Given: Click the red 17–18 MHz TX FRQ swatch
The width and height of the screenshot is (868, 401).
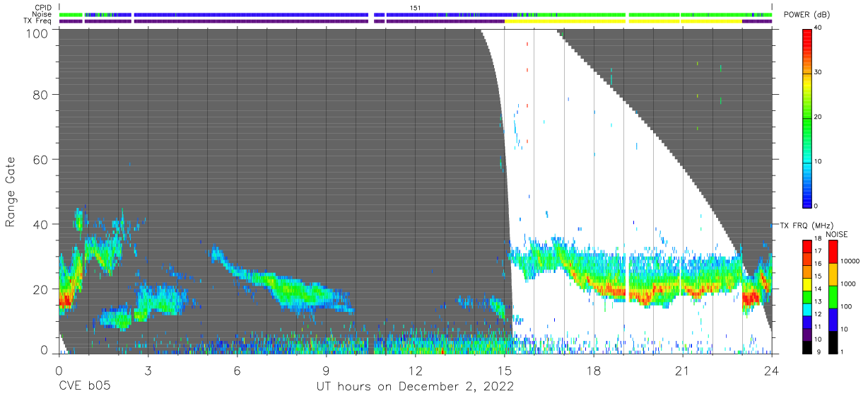Looking at the screenshot, I should [x=807, y=246].
